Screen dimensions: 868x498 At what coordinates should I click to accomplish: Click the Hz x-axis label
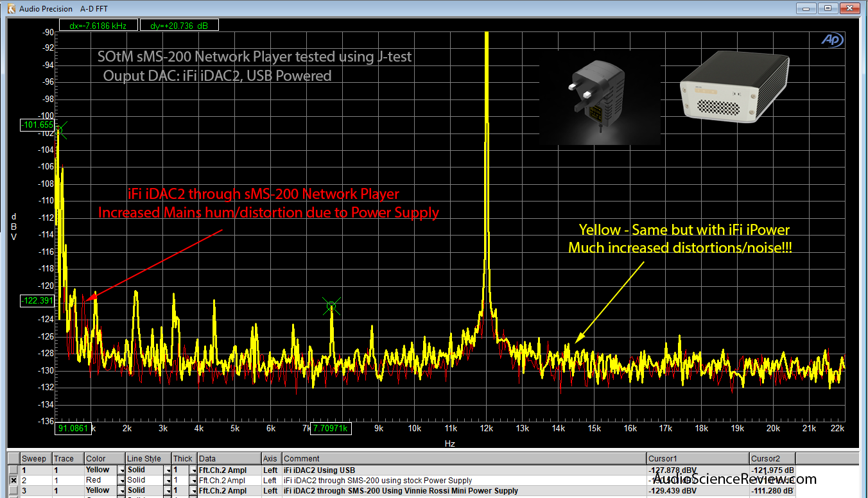click(x=450, y=443)
